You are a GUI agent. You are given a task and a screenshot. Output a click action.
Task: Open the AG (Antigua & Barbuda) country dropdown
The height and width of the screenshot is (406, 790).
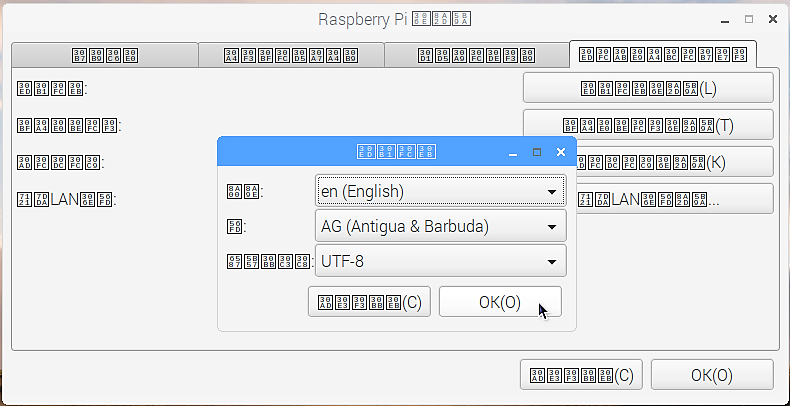tap(440, 226)
